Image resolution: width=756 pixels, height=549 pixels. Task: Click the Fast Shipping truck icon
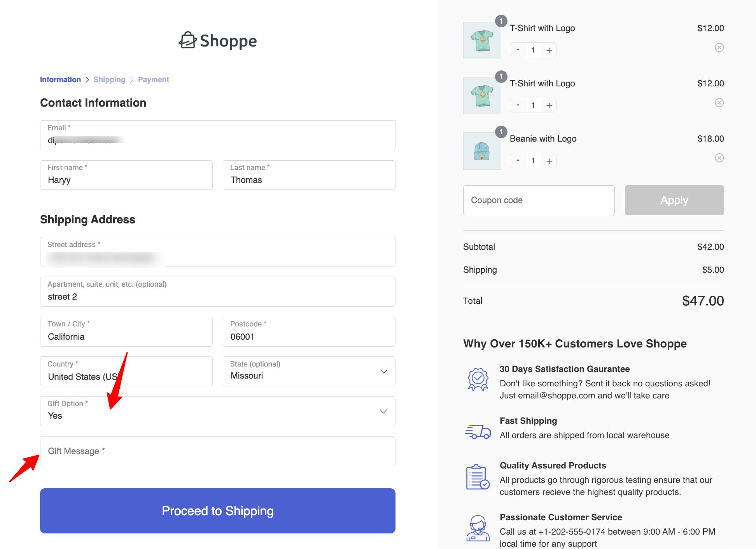(478, 431)
